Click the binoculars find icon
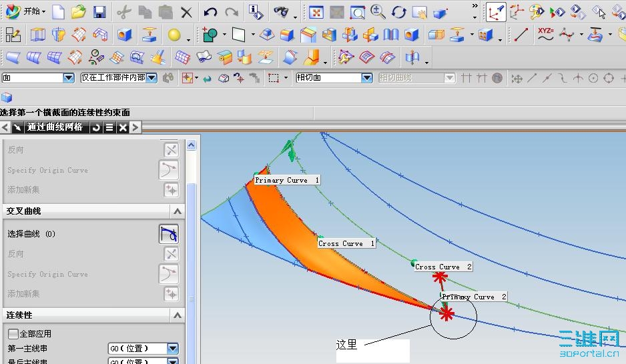The image size is (626, 364). (281, 12)
